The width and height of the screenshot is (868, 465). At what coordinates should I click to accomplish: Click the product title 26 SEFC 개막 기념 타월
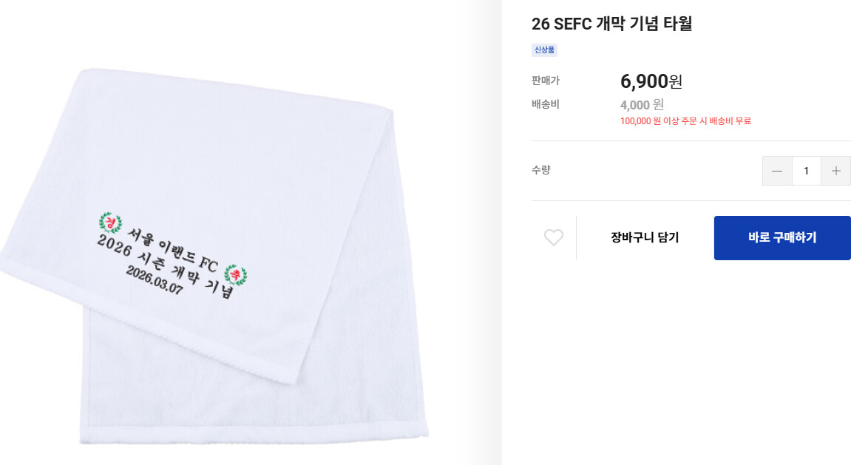tap(611, 24)
